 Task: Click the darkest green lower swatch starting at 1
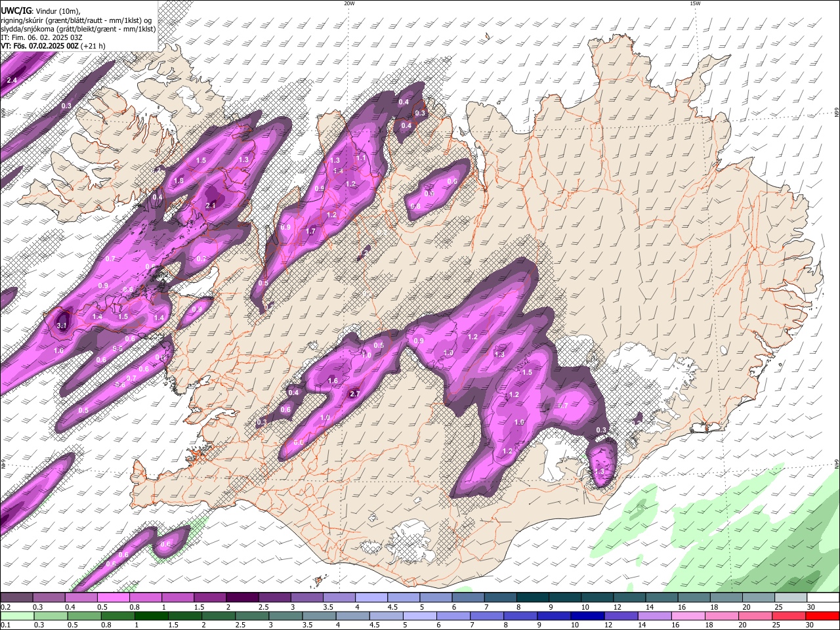(x=151, y=616)
